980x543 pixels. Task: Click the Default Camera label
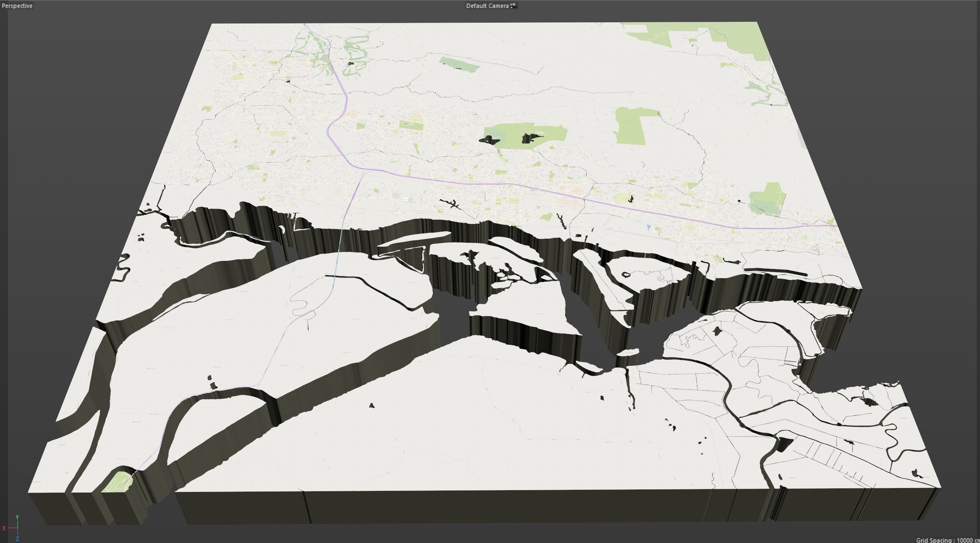(487, 6)
